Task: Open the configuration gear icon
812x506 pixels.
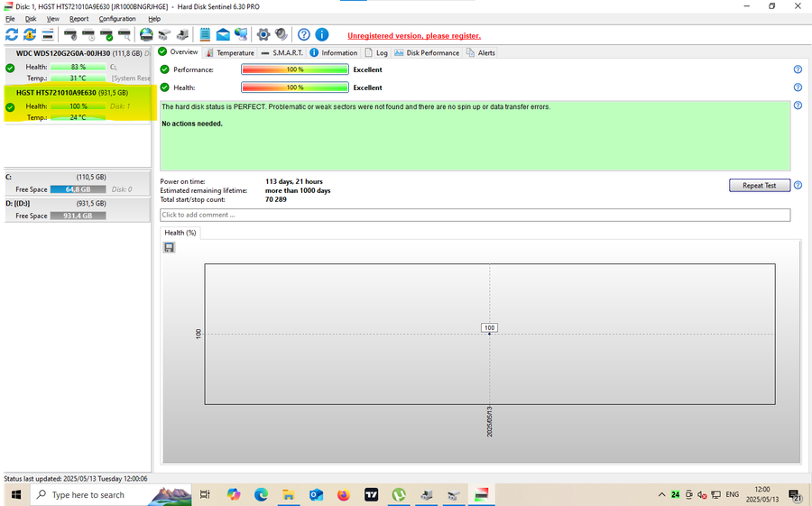Action: 263,35
